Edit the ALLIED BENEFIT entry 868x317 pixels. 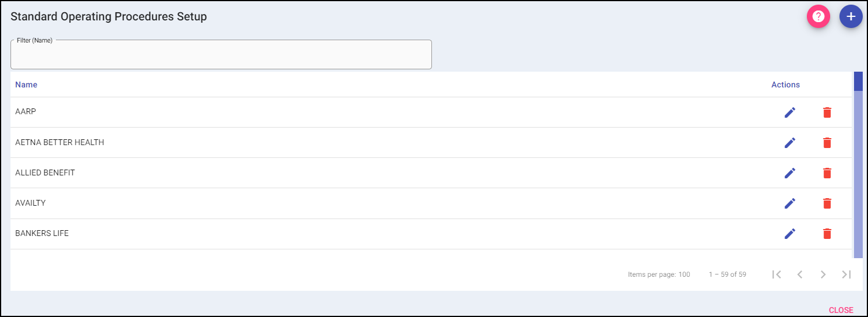789,173
